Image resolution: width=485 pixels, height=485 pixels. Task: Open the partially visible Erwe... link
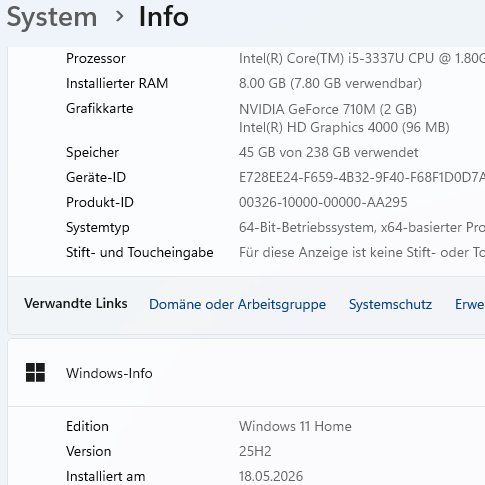(x=470, y=304)
